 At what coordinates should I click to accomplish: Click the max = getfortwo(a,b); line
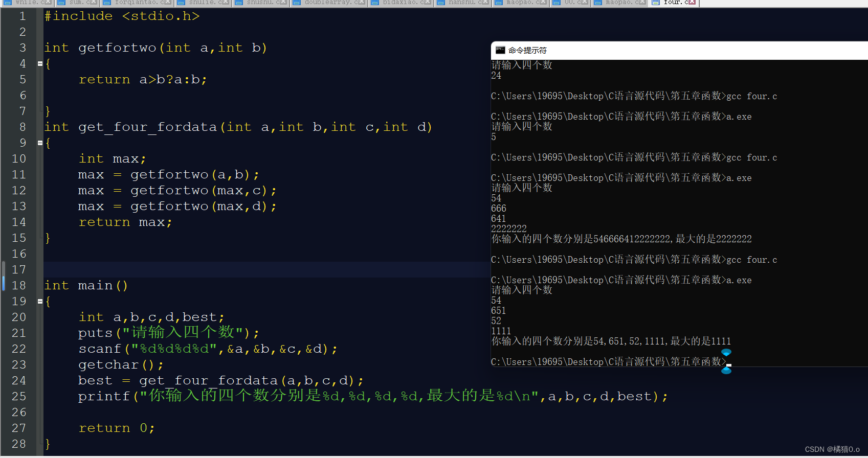point(169,175)
